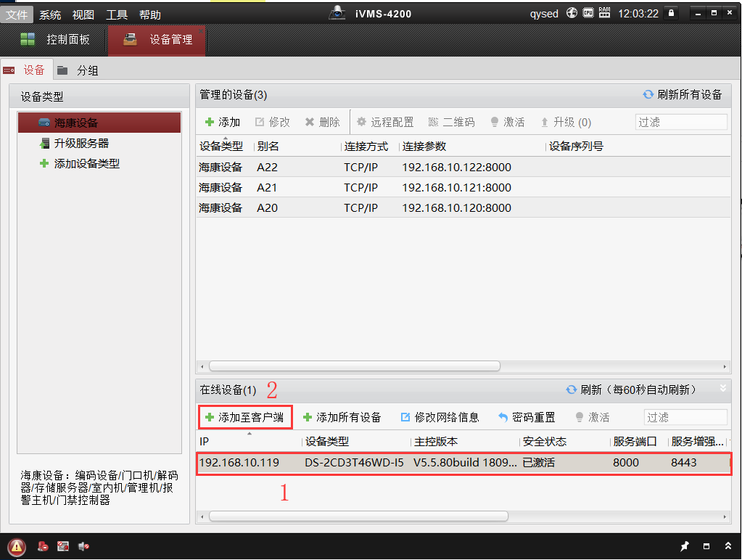Click the network globe icon in title bar
The image size is (742, 560).
[x=572, y=14]
